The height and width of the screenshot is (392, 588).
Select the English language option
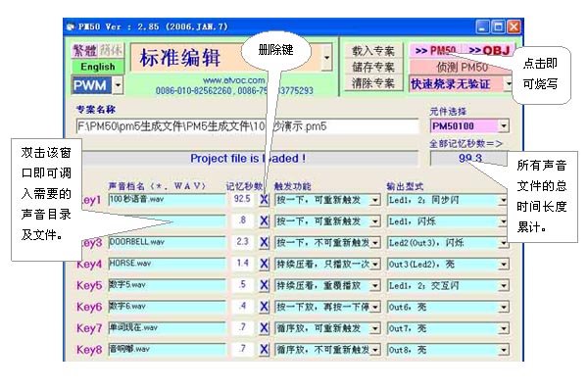click(97, 67)
